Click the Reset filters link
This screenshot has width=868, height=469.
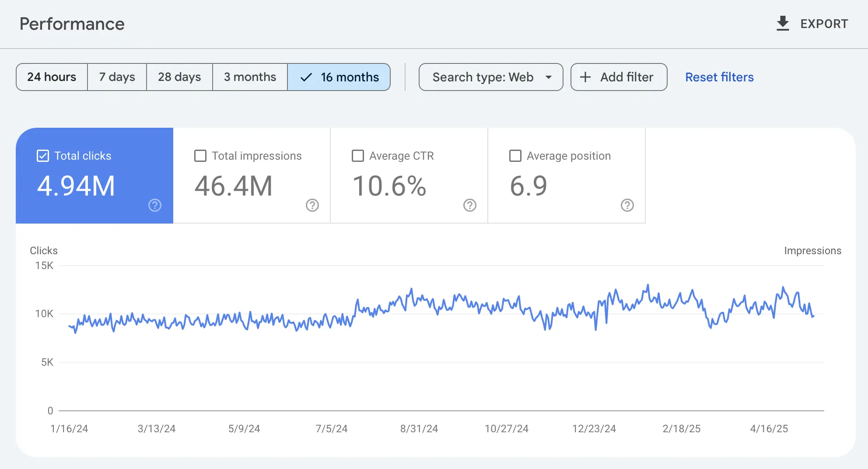[719, 77]
